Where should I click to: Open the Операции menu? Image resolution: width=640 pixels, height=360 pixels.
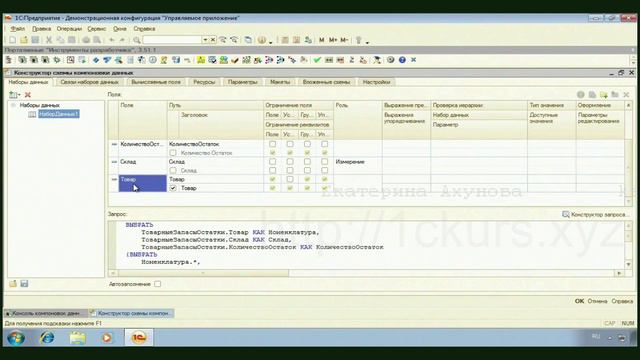tap(69, 29)
